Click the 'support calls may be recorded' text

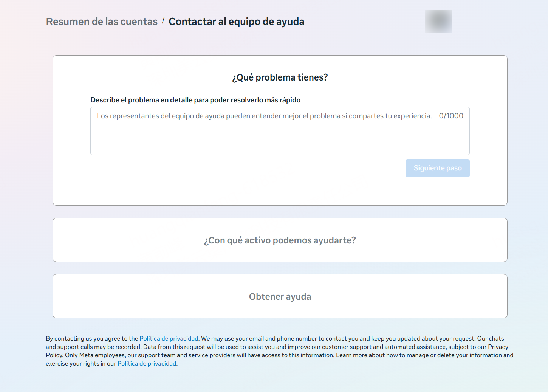(99, 347)
